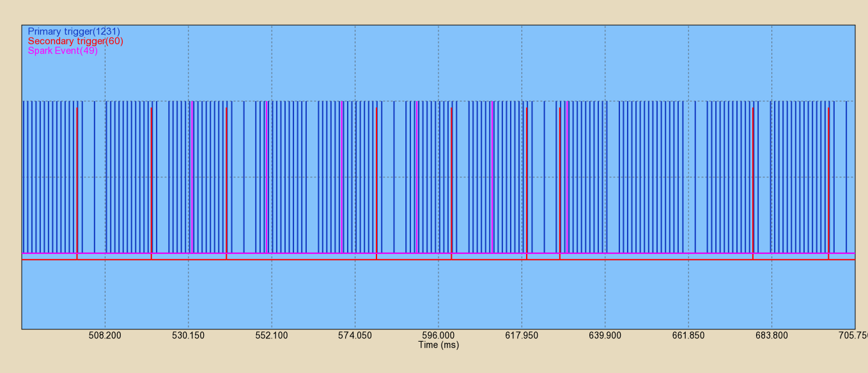Select the 574.050 time axis label

tap(355, 335)
